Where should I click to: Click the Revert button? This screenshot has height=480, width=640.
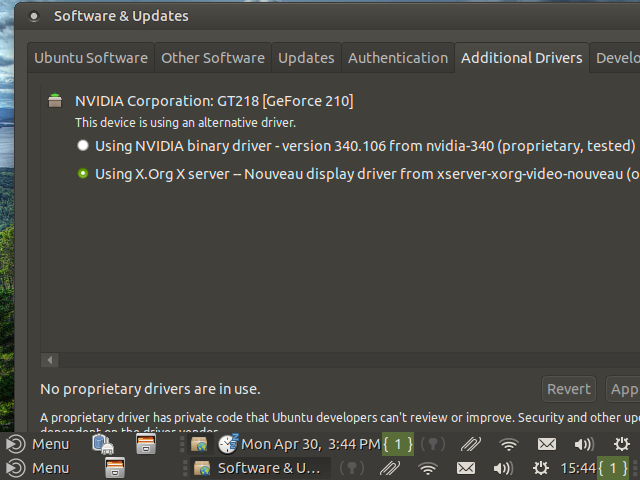tap(569, 389)
